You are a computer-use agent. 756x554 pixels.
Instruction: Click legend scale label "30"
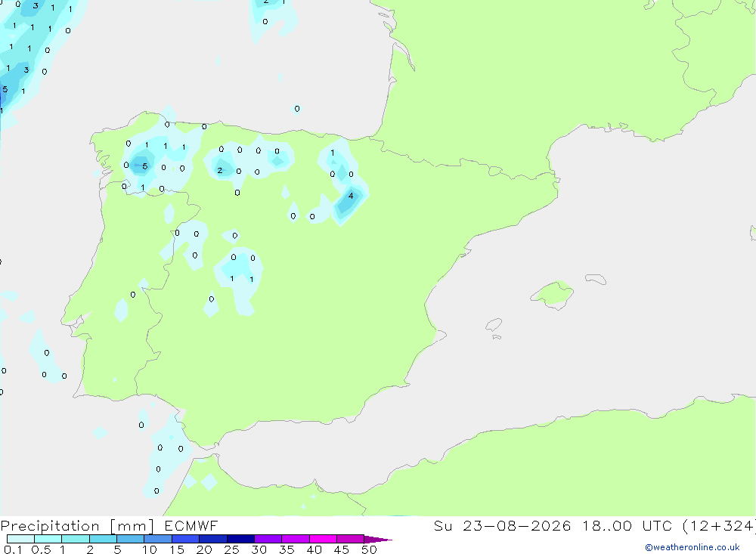pyautogui.click(x=259, y=549)
